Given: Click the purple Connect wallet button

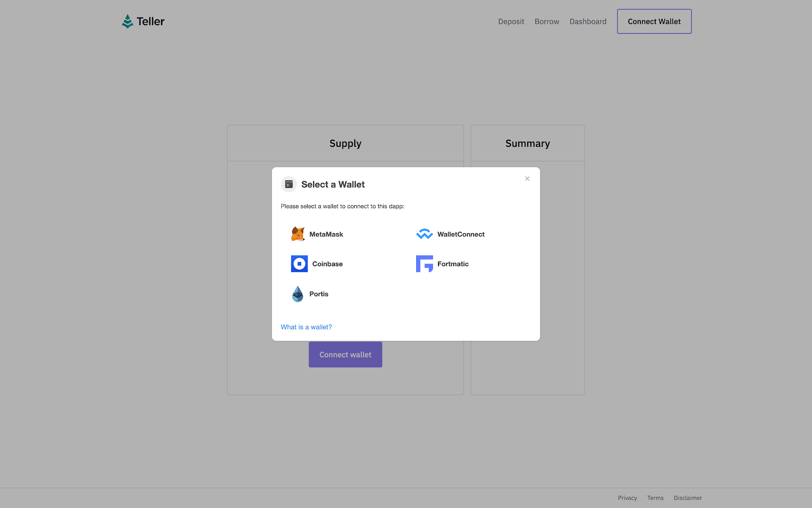Looking at the screenshot, I should [346, 355].
